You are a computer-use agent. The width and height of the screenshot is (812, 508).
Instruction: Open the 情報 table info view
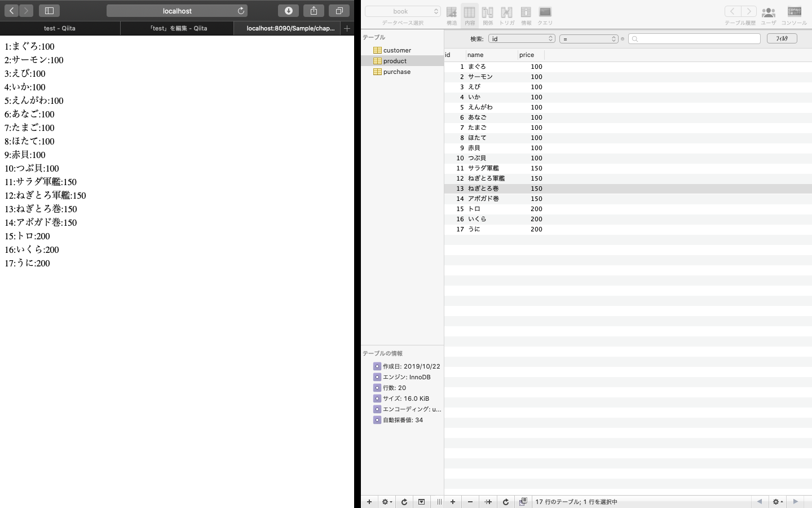[526, 15]
